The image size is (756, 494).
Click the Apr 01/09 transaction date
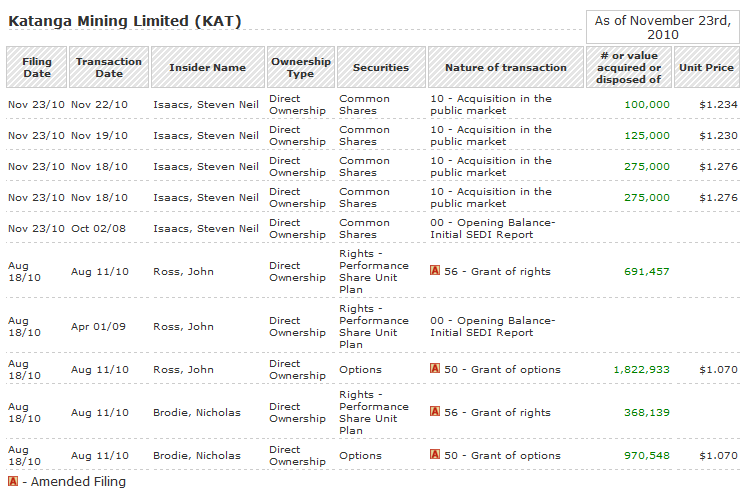pos(98,327)
